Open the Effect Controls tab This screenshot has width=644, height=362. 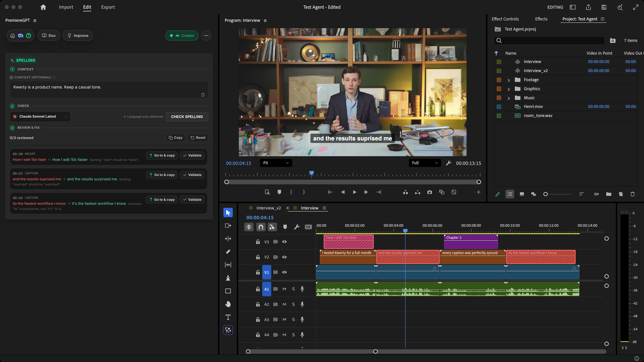click(x=505, y=19)
